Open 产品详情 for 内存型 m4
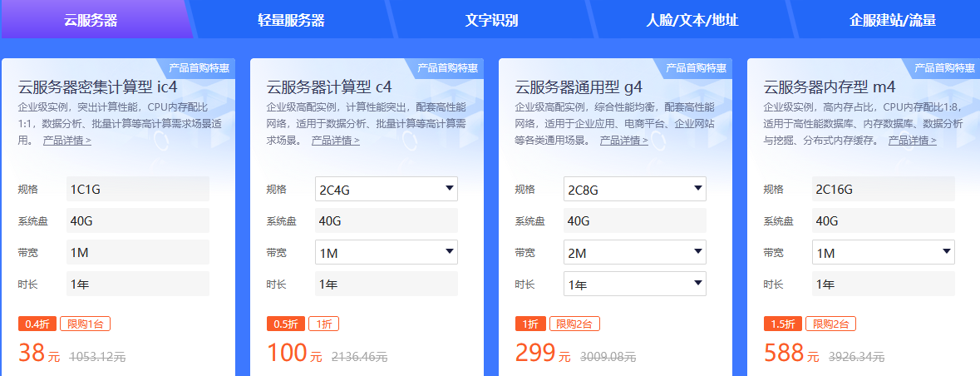 [x=912, y=141]
